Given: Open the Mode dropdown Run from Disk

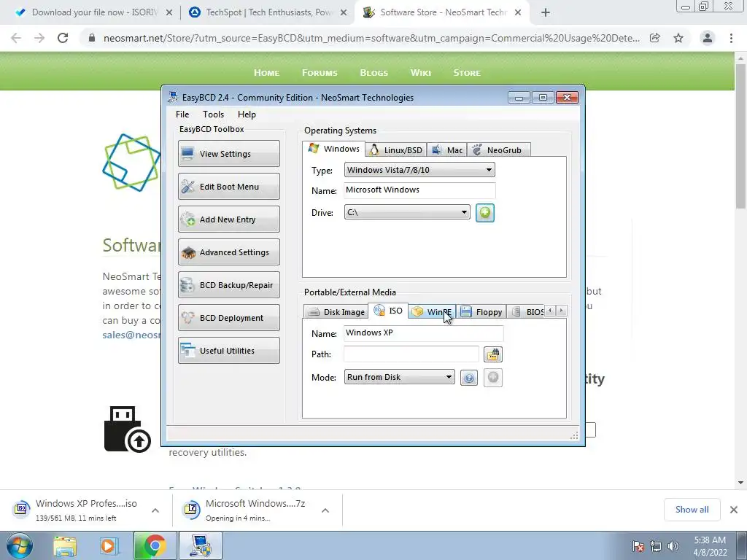Looking at the screenshot, I should click(399, 377).
